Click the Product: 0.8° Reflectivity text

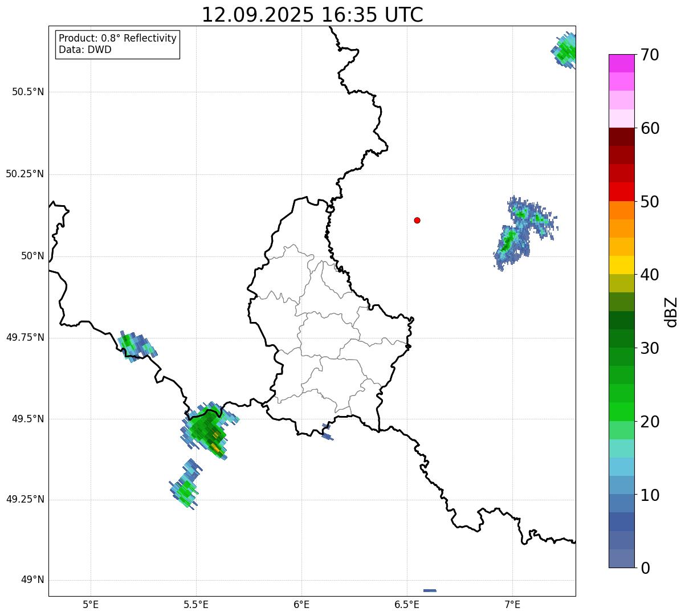click(x=117, y=38)
